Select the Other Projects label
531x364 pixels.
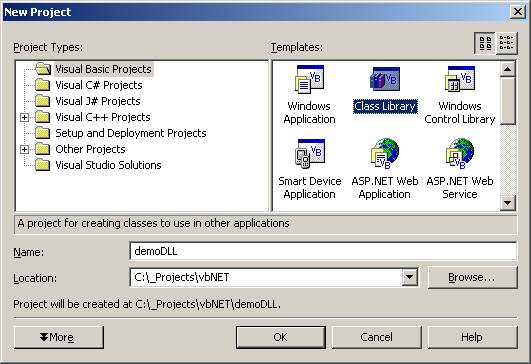point(90,149)
